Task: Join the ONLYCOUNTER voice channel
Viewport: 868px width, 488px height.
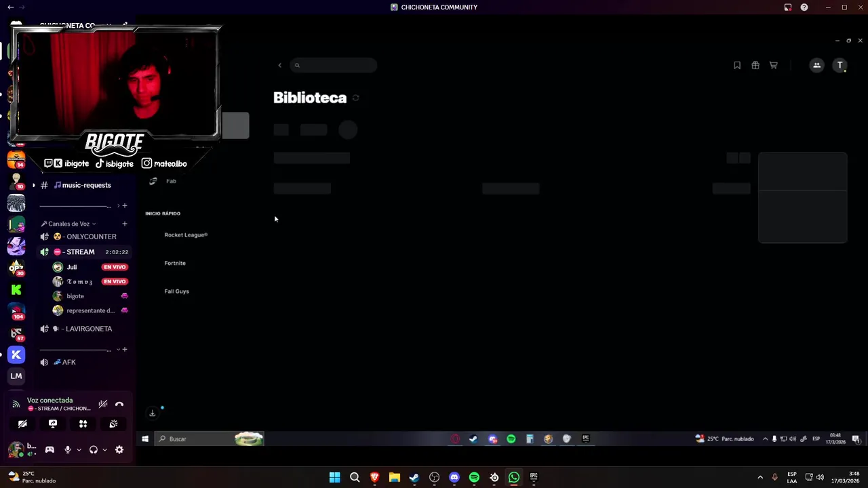Action: 83,237
